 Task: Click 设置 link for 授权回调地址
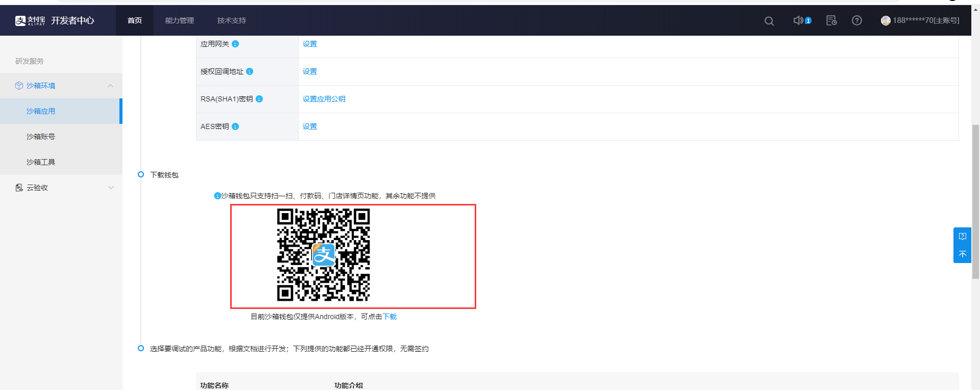click(310, 71)
